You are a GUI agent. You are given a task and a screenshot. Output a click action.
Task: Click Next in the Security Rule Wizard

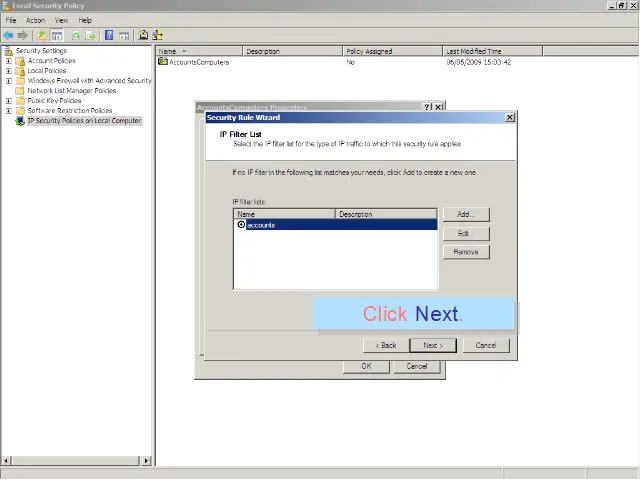point(432,345)
